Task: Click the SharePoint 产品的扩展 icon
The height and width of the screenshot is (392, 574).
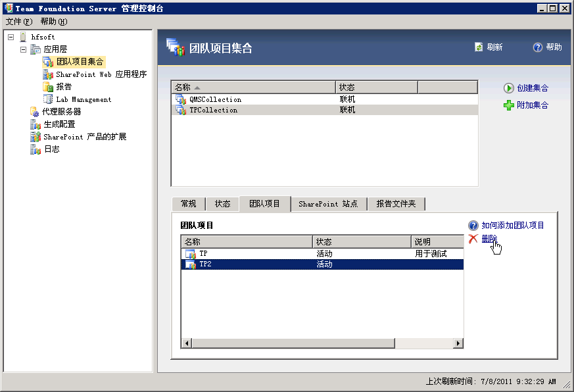Action: pos(36,137)
